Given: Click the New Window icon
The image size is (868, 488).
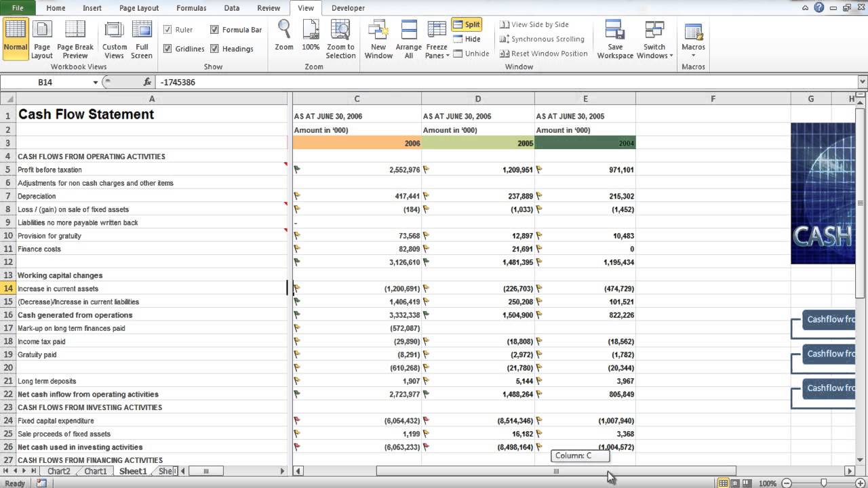Looking at the screenshot, I should coord(378,37).
